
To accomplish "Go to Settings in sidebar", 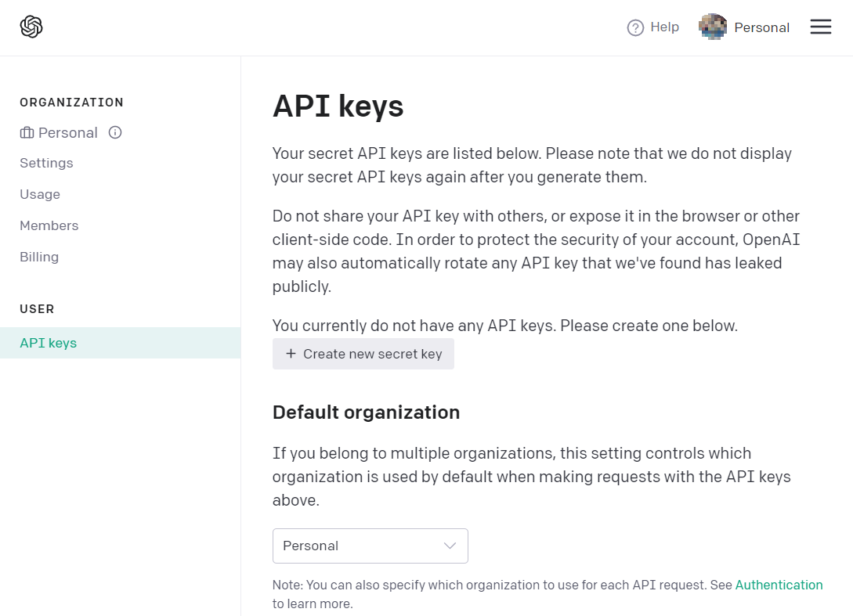I will pos(46,163).
